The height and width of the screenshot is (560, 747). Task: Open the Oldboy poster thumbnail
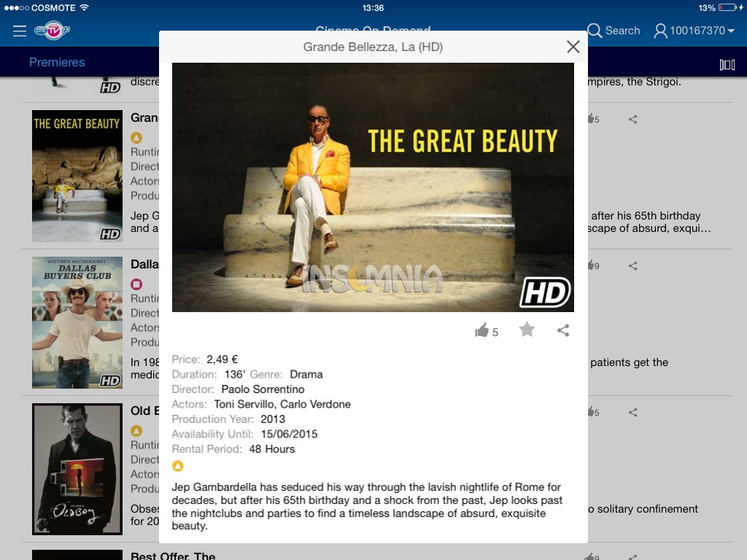coord(77,469)
